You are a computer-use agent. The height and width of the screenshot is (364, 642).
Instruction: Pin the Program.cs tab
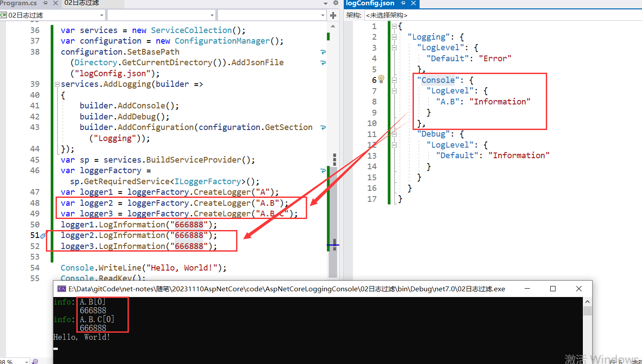click(x=45, y=4)
